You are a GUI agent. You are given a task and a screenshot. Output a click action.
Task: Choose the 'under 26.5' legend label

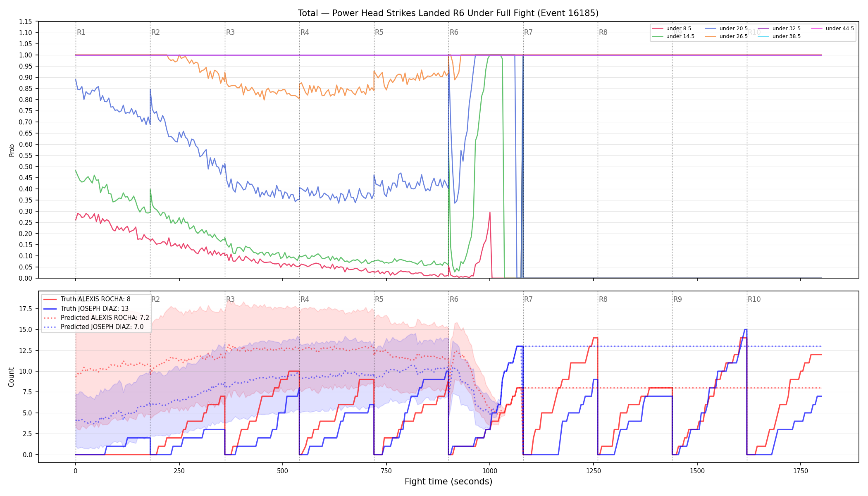[x=733, y=36]
